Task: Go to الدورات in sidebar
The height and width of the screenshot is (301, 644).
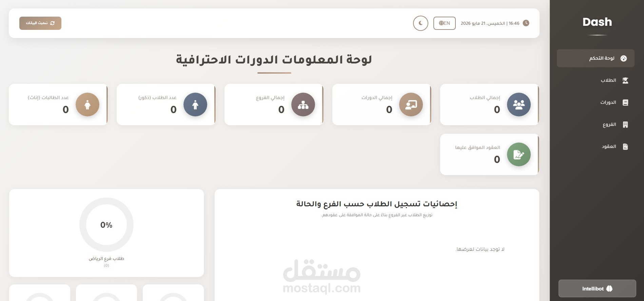Action: (x=596, y=102)
